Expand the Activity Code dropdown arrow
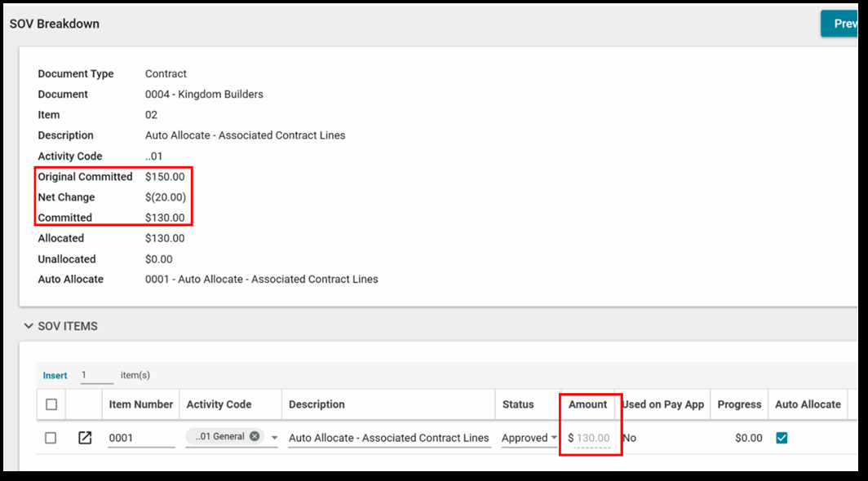The height and width of the screenshot is (481, 868). point(274,438)
